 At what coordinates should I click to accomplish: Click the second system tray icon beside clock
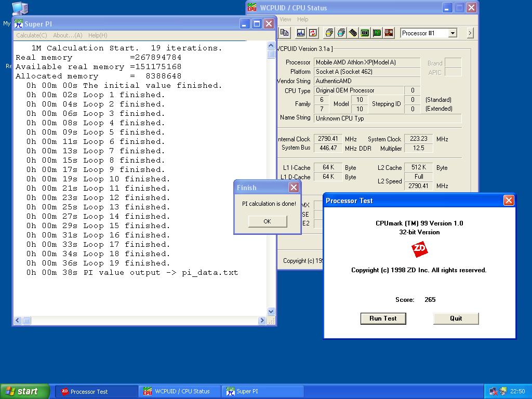pyautogui.click(x=503, y=392)
